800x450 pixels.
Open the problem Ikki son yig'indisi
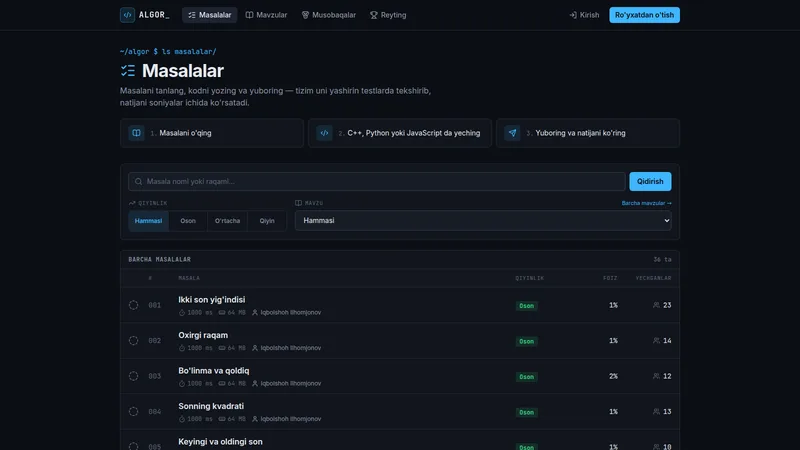[x=212, y=299]
